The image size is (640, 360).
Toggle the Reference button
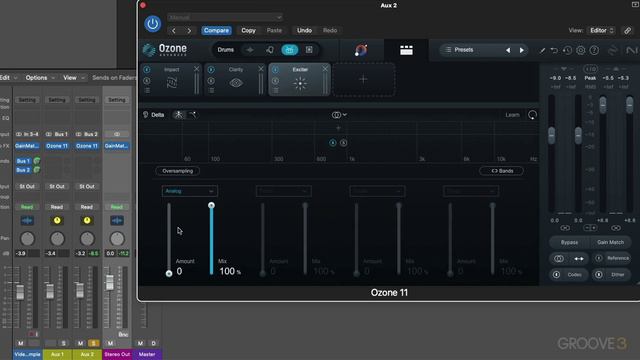(x=612, y=258)
